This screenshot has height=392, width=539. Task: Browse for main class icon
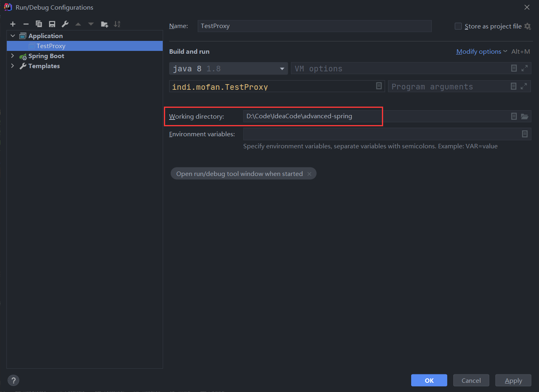[379, 86]
